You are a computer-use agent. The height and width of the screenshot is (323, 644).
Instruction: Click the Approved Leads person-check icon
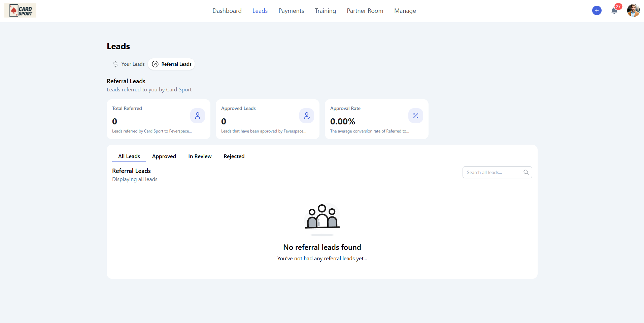(x=307, y=116)
